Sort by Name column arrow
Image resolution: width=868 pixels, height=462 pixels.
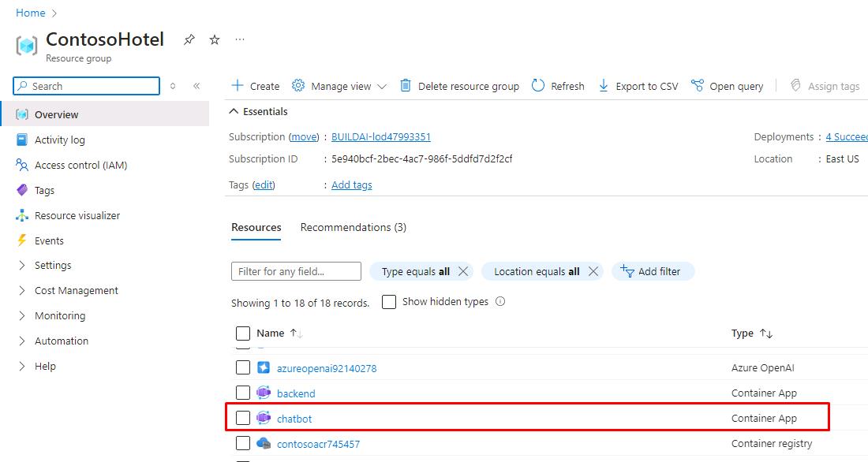tap(296, 333)
